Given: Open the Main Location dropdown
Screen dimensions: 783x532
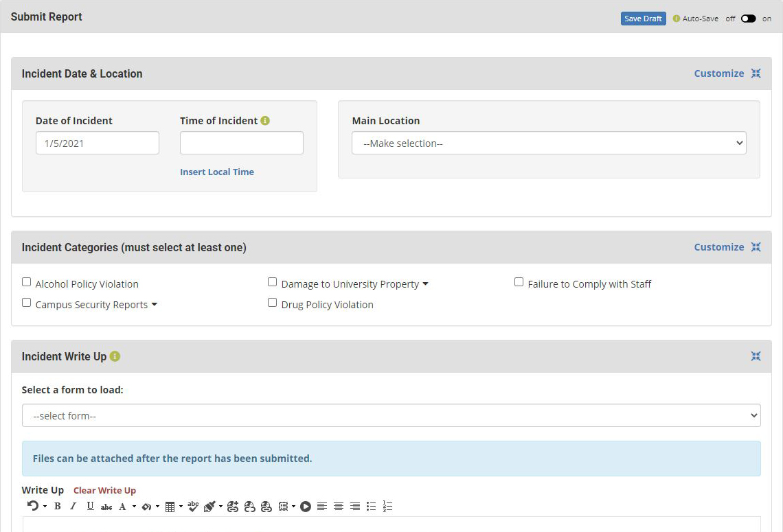Looking at the screenshot, I should (548, 143).
